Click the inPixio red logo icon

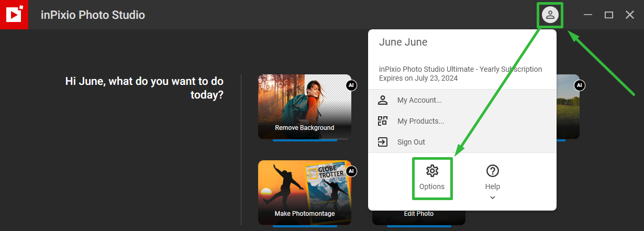[14, 15]
